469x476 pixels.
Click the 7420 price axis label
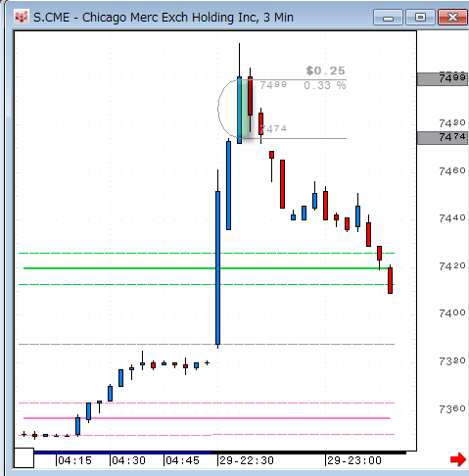[452, 266]
